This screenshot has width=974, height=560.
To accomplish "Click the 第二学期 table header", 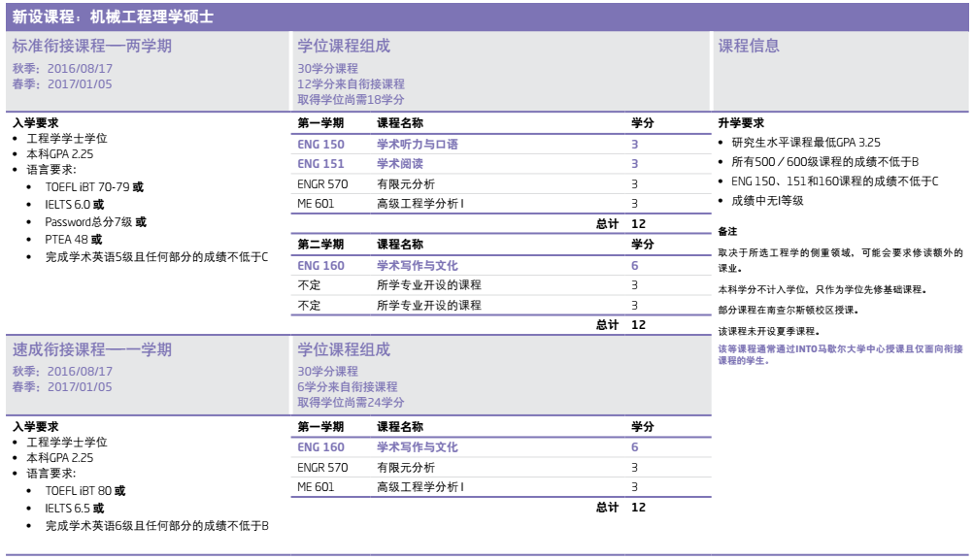I will [320, 245].
